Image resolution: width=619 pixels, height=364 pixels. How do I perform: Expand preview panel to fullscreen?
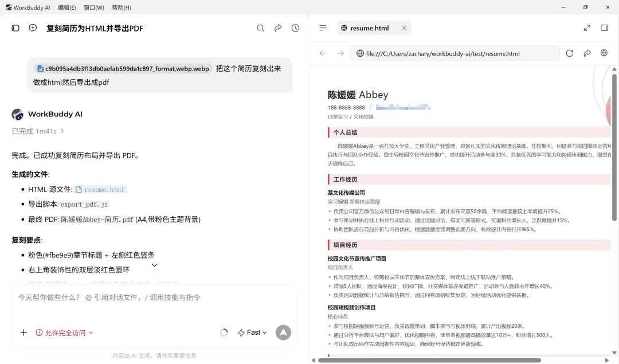tap(587, 28)
